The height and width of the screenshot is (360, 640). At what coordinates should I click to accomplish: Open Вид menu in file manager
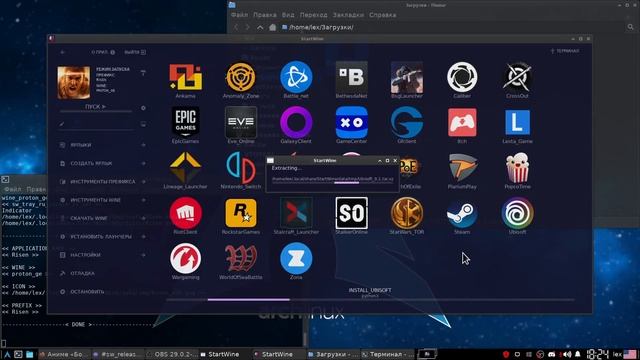coord(288,15)
